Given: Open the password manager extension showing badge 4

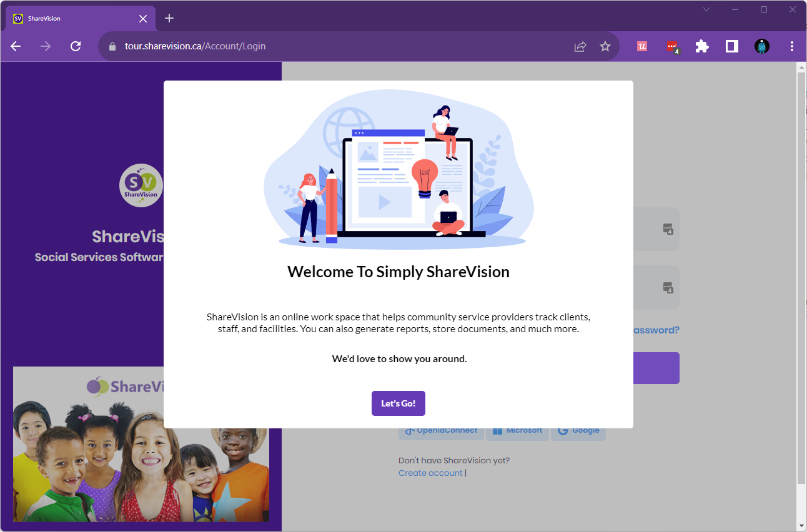Looking at the screenshot, I should (x=671, y=46).
